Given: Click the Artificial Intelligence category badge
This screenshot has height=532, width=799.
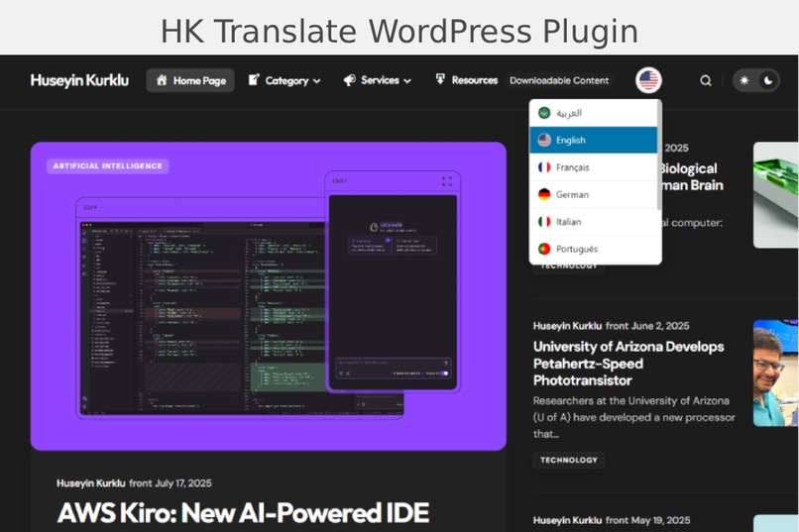Looking at the screenshot, I should [x=107, y=166].
